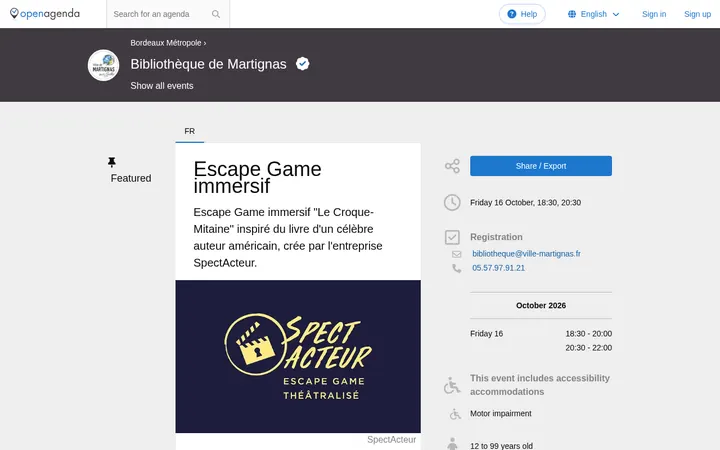Click the Share / Export button
The image size is (720, 450).
(x=541, y=166)
